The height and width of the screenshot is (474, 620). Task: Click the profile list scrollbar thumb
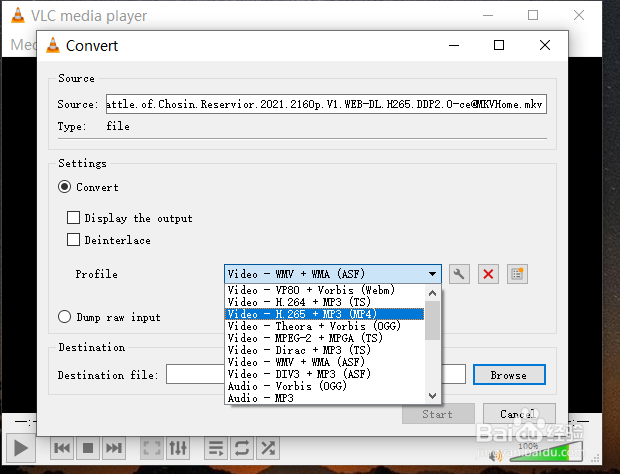(433, 320)
